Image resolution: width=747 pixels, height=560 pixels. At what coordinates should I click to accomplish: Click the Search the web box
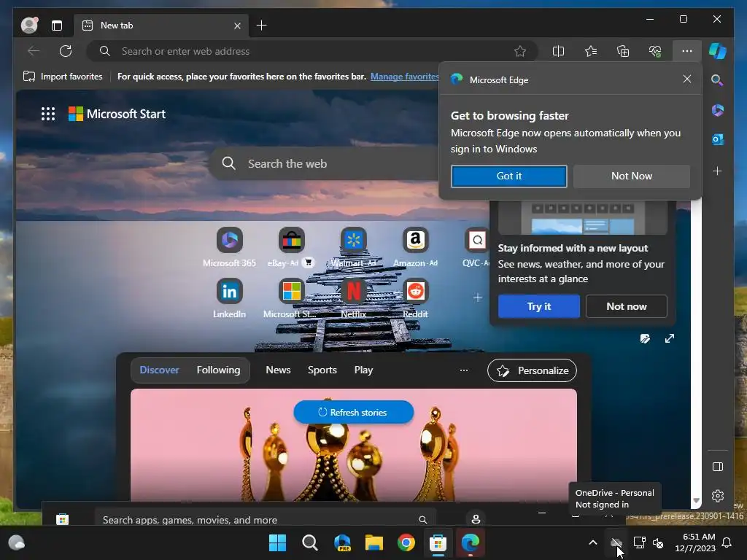coord(325,163)
